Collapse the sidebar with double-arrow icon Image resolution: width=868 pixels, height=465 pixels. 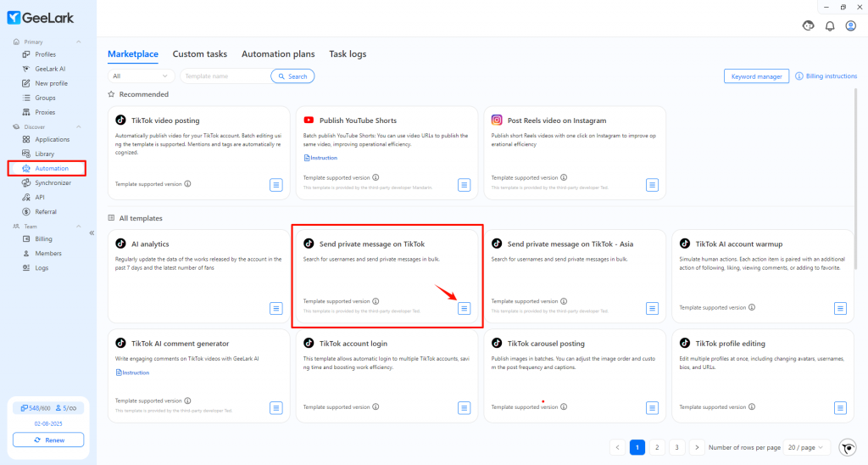(x=92, y=233)
